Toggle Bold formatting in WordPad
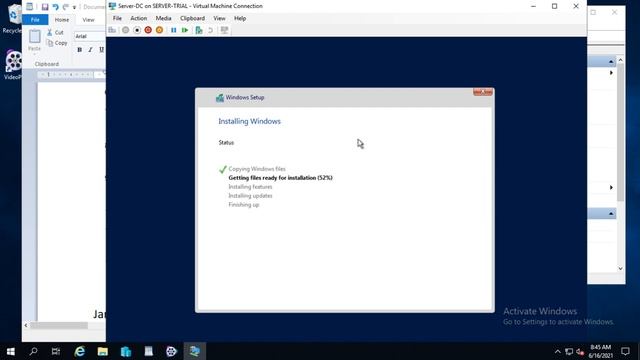The height and width of the screenshot is (360, 640). [x=80, y=50]
